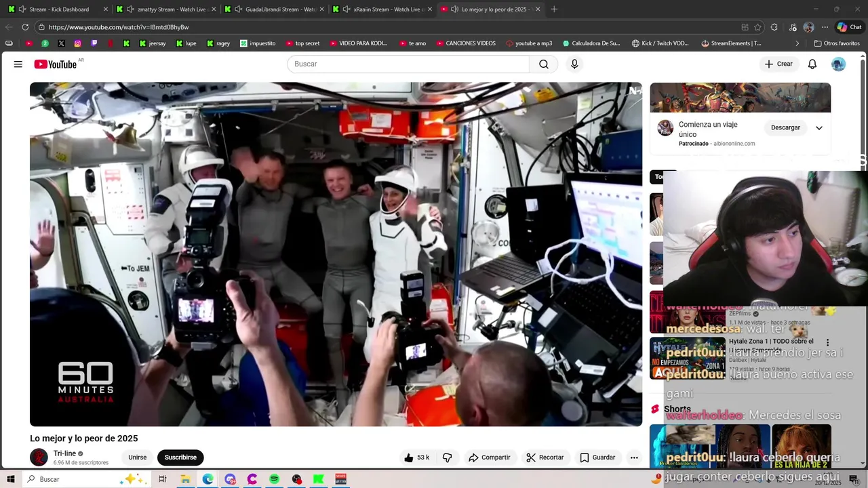
Task: Open the jeersay bookmark
Action: [x=153, y=43]
